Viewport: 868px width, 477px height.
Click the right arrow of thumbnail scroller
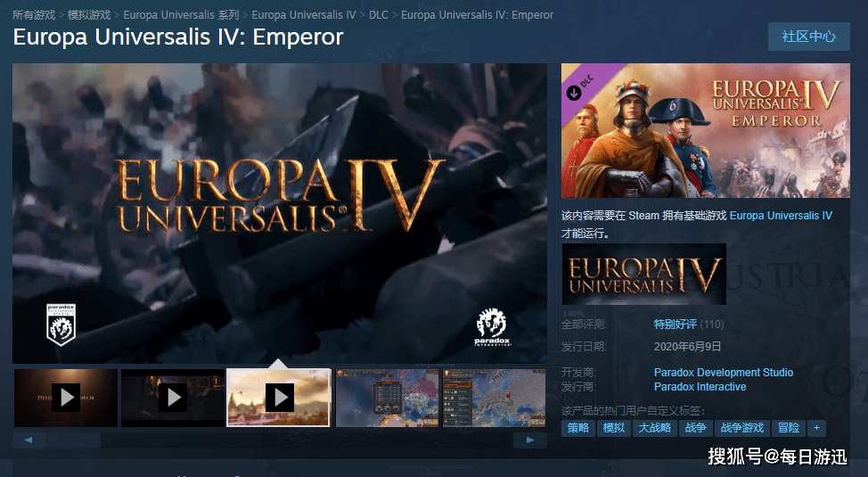(x=529, y=440)
